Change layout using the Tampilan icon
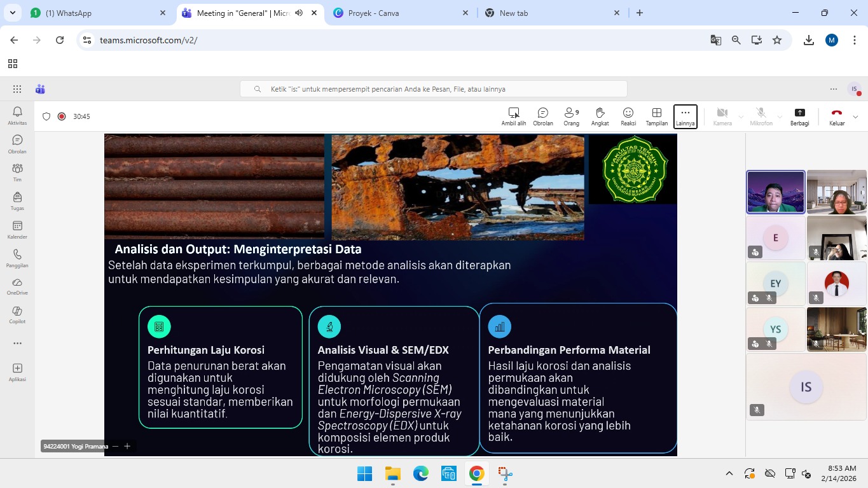This screenshot has width=868, height=488. [x=657, y=116]
